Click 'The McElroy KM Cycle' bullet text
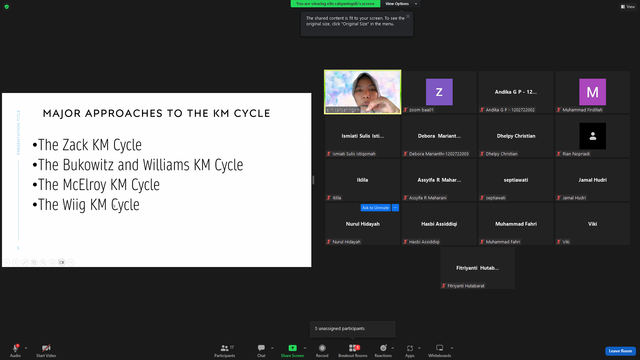Screen dimensions: 640x360 (99, 185)
